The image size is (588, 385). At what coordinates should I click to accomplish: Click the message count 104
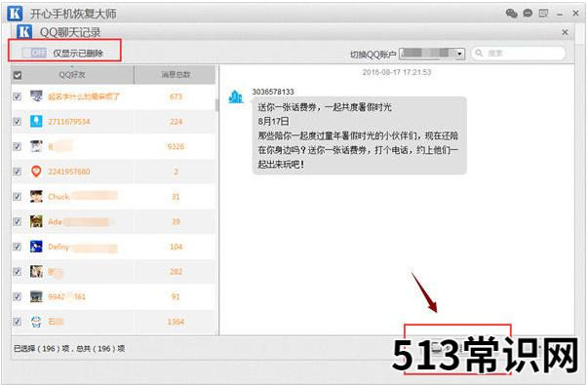pyautogui.click(x=176, y=247)
